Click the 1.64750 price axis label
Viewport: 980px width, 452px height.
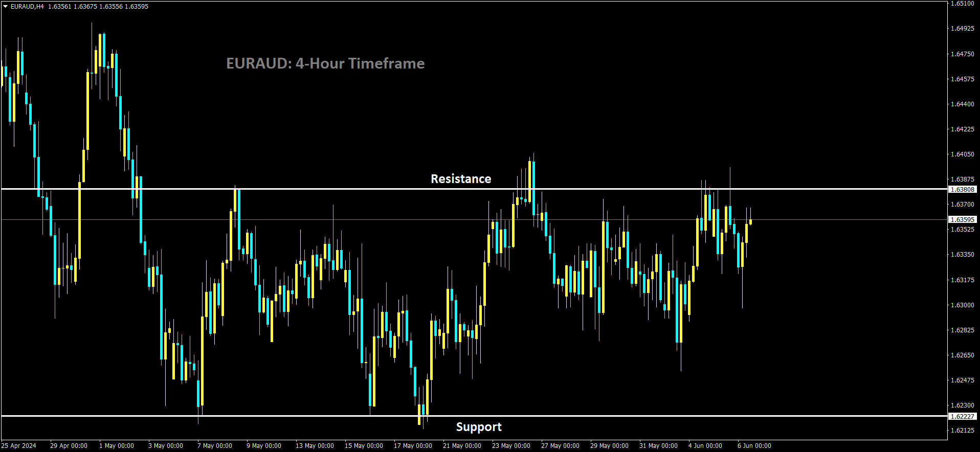pyautogui.click(x=963, y=54)
